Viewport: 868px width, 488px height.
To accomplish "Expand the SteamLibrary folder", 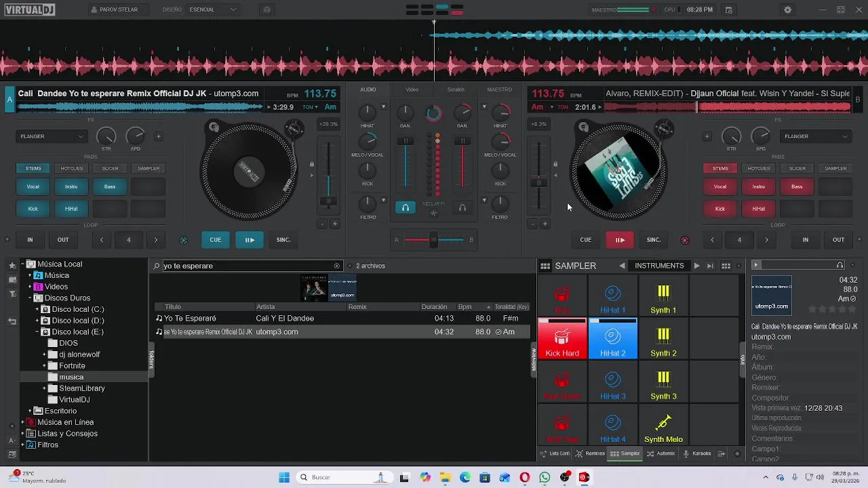I will pos(45,388).
